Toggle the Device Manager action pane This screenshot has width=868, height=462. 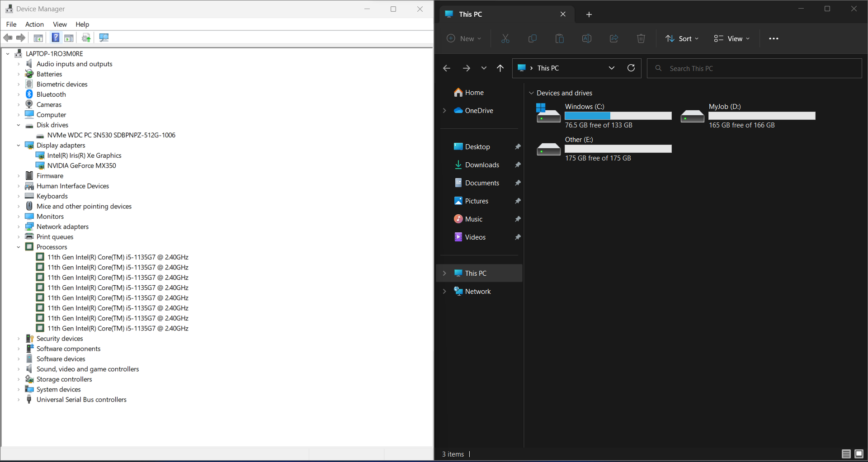point(69,38)
